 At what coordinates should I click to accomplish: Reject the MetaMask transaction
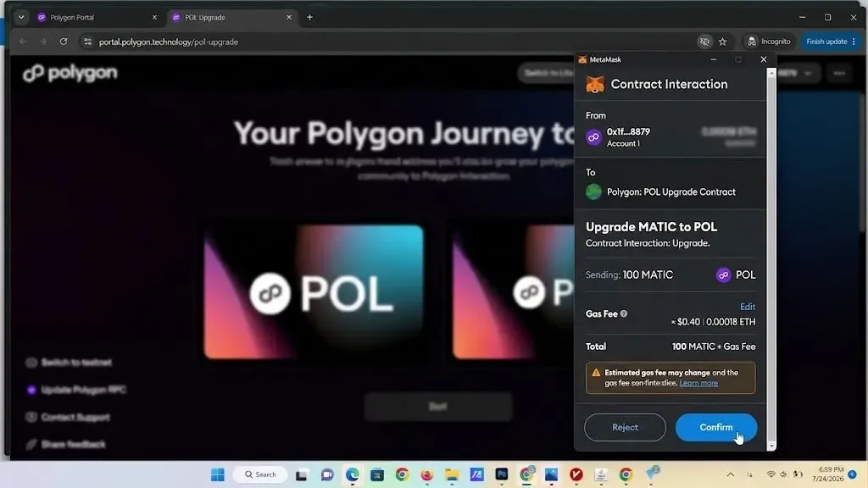point(625,427)
